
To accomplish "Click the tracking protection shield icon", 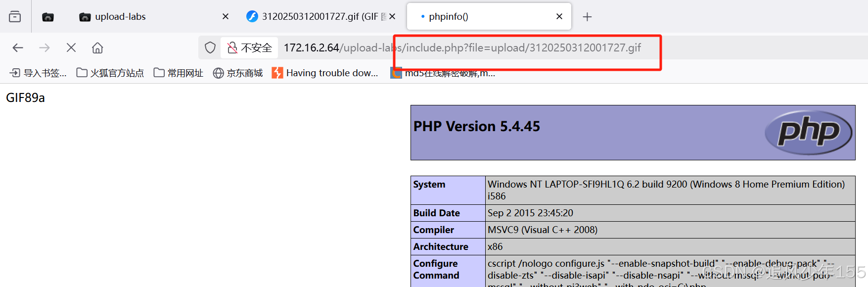I will click(210, 48).
